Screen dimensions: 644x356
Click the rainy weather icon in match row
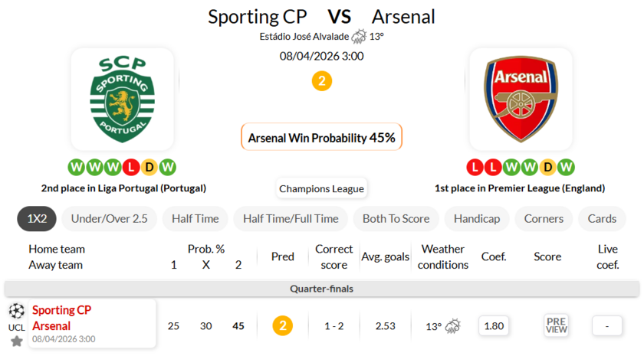tap(453, 326)
